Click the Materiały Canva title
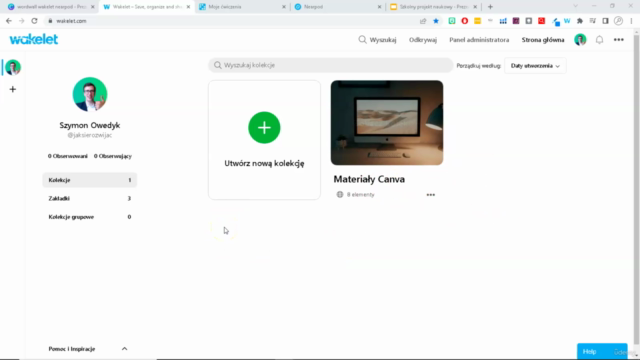 369,179
